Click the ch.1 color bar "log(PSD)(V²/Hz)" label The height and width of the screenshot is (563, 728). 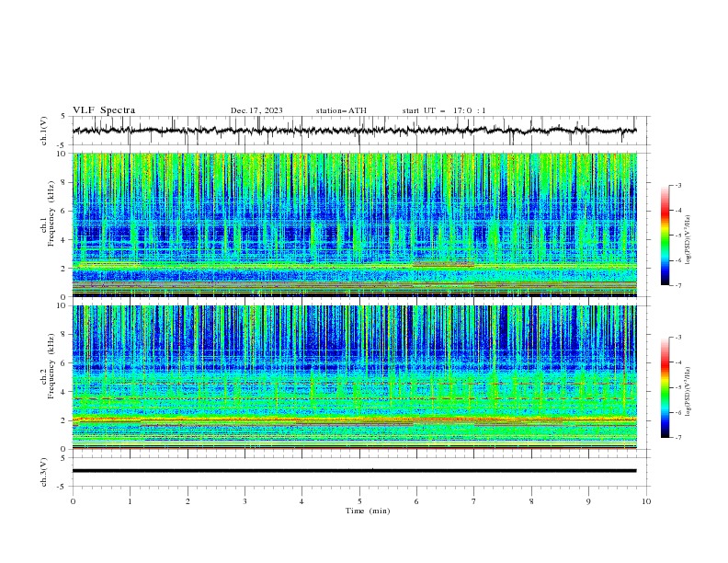pyautogui.click(x=688, y=240)
